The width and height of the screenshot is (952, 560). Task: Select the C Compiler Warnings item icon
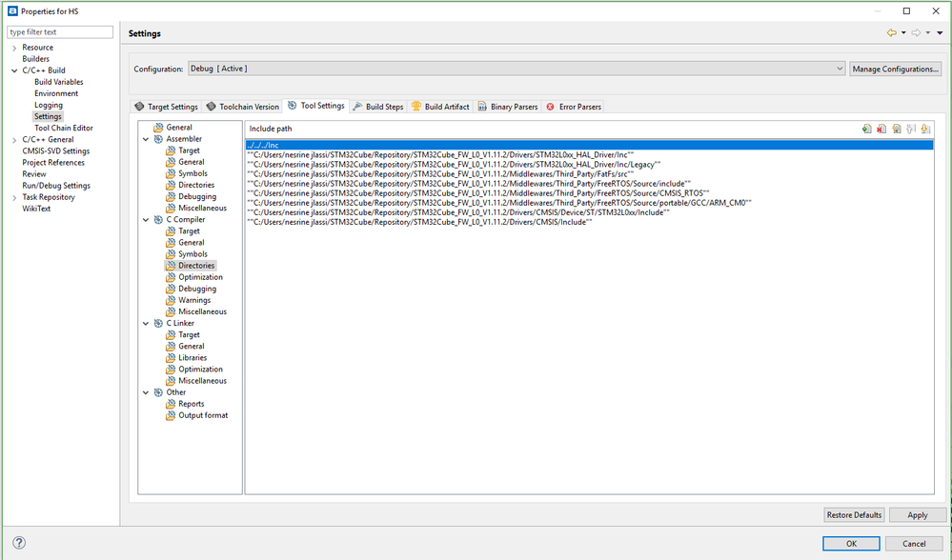tap(171, 300)
